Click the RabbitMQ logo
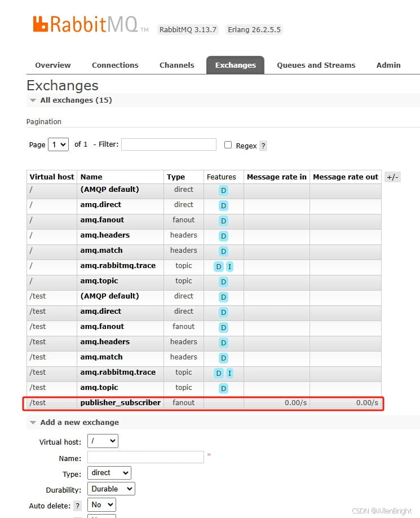The height and width of the screenshot is (518, 420). [x=85, y=25]
